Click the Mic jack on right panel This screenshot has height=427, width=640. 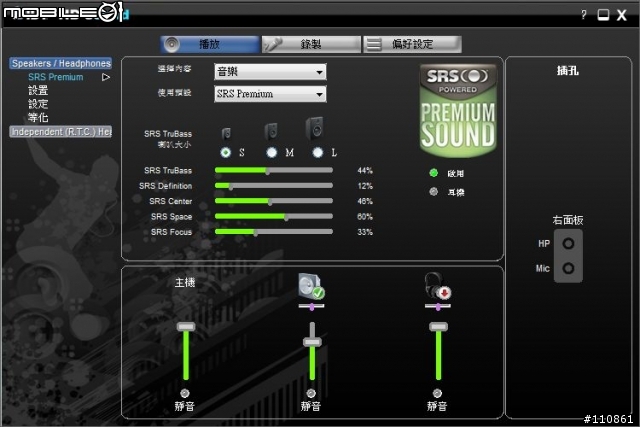(568, 268)
